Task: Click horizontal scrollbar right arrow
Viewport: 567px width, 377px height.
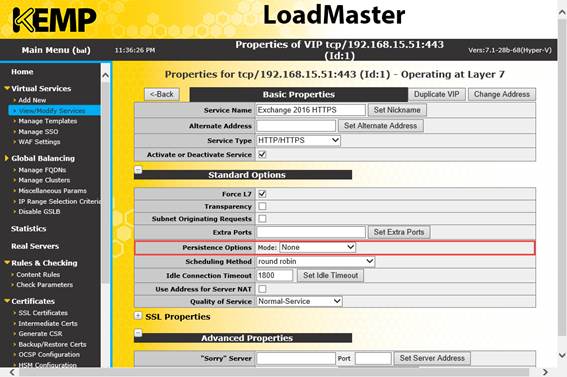Action: point(545,372)
